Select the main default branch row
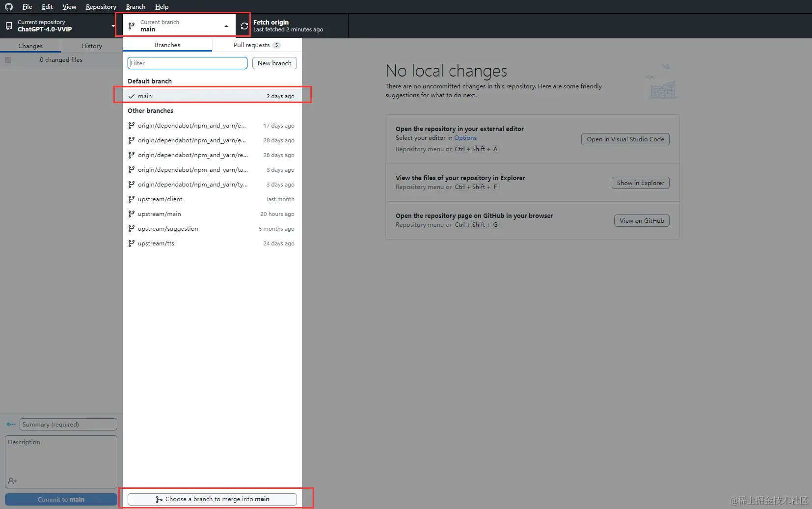Image resolution: width=812 pixels, height=509 pixels. pyautogui.click(x=212, y=96)
